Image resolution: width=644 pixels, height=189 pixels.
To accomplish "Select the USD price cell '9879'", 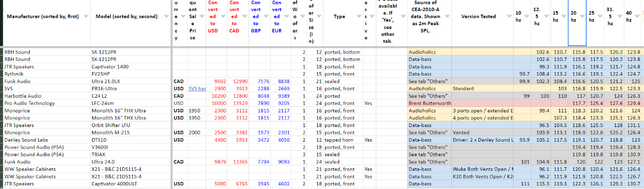I will click(x=217, y=162).
